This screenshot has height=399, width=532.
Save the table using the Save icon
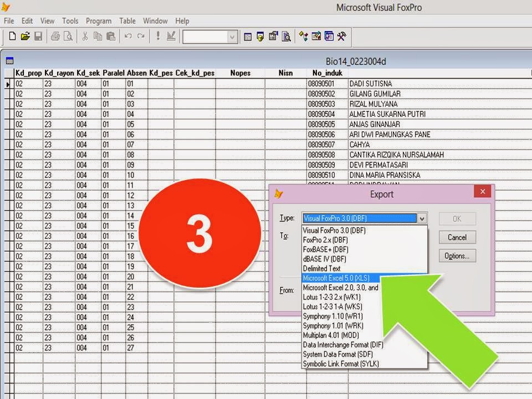tap(39, 37)
